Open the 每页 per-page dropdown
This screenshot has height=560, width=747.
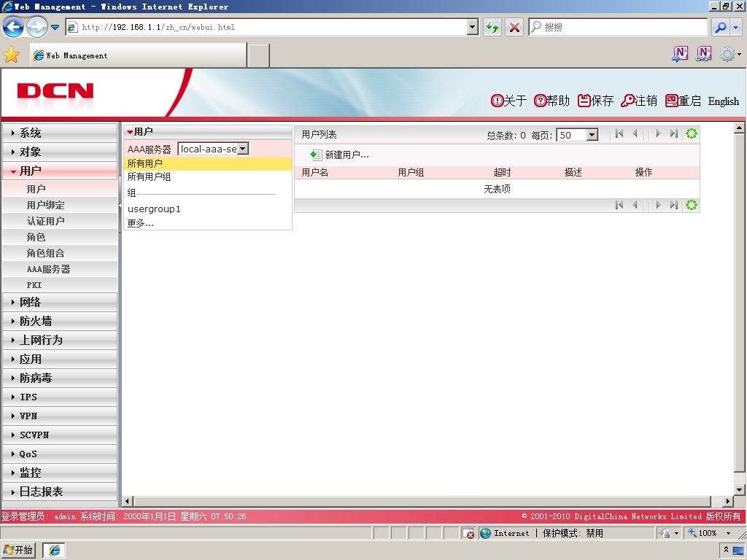click(592, 135)
